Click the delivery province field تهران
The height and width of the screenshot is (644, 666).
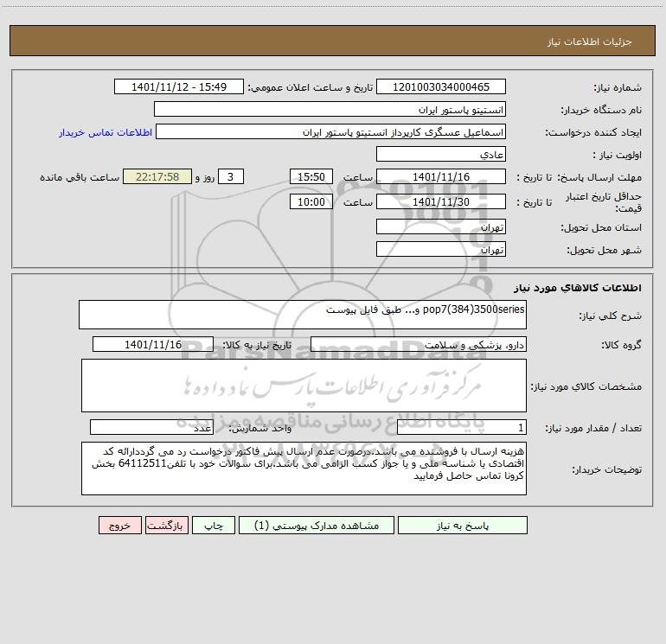[441, 226]
